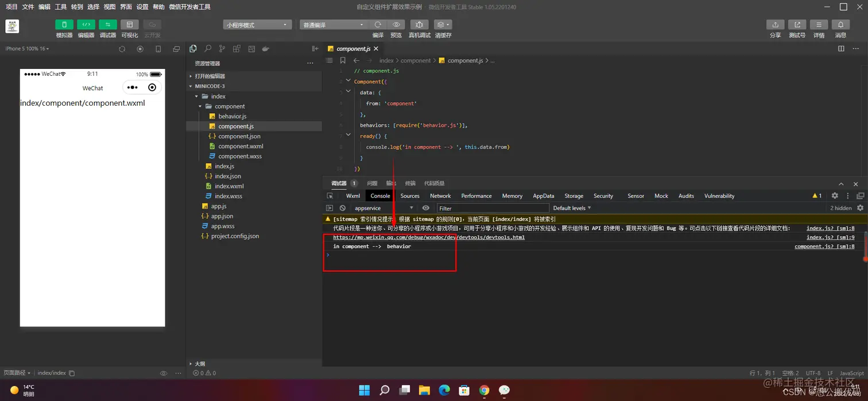Screen dimensions: 868x401
Task: Collapse the component folder in tree
Action: [x=254, y=106]
